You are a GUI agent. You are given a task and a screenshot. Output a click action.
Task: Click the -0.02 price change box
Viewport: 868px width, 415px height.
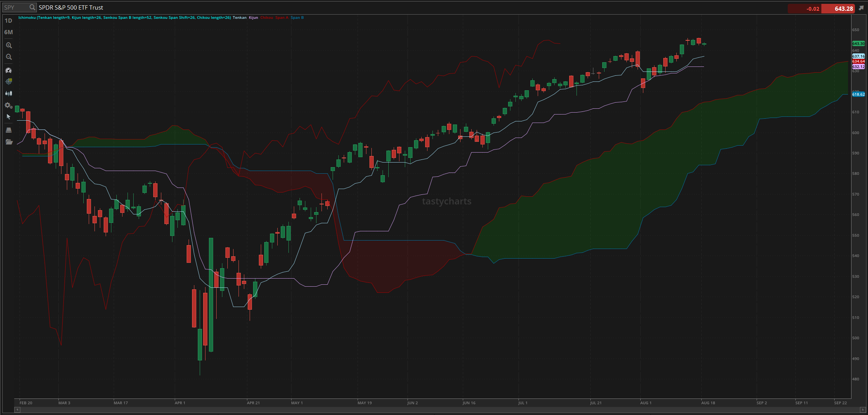point(805,8)
